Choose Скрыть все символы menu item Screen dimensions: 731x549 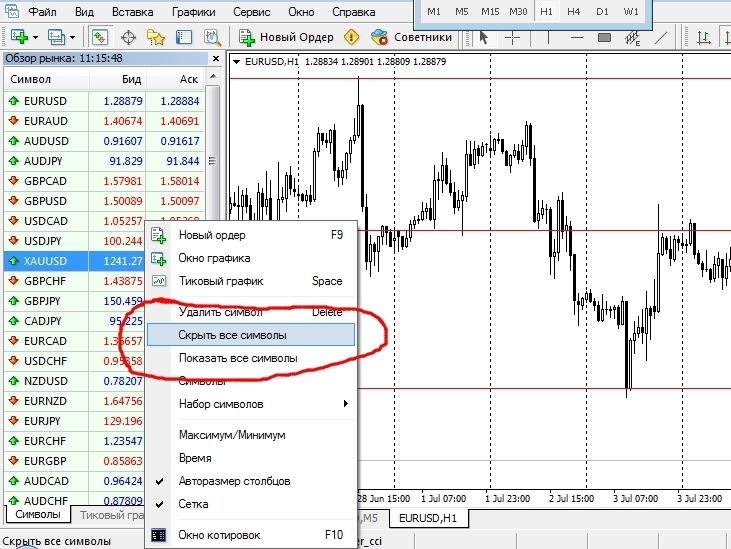tap(251, 335)
